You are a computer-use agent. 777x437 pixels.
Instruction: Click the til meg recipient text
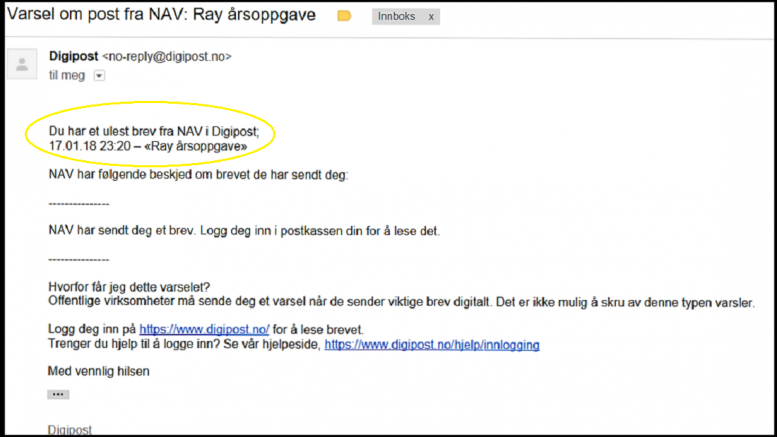(x=67, y=75)
